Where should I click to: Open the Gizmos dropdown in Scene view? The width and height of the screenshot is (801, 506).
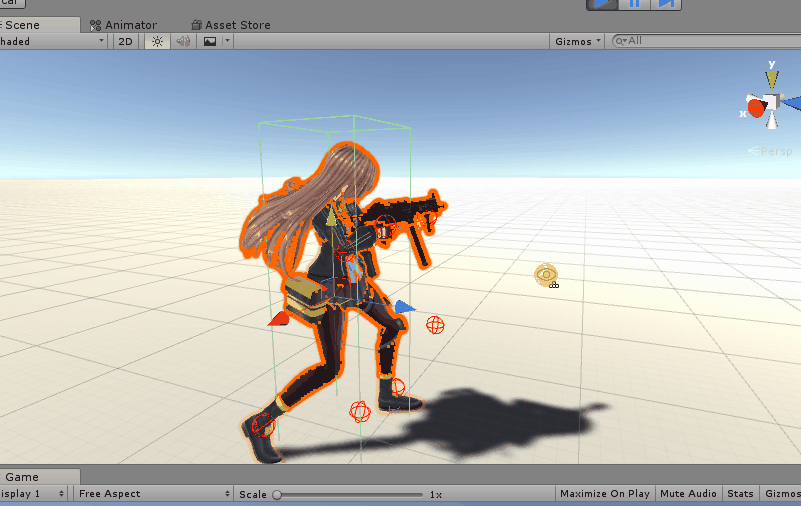[x=578, y=41]
